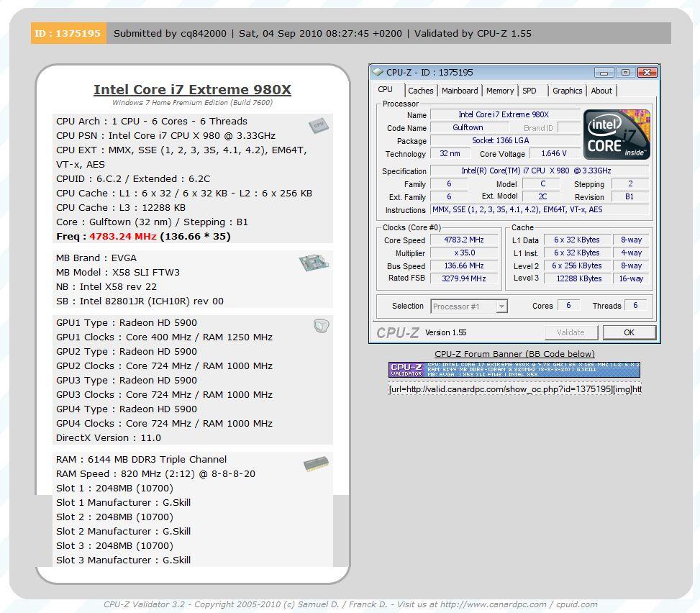
Task: Click MB Model : X58 SLI FTW3 line
Action: coord(118,273)
